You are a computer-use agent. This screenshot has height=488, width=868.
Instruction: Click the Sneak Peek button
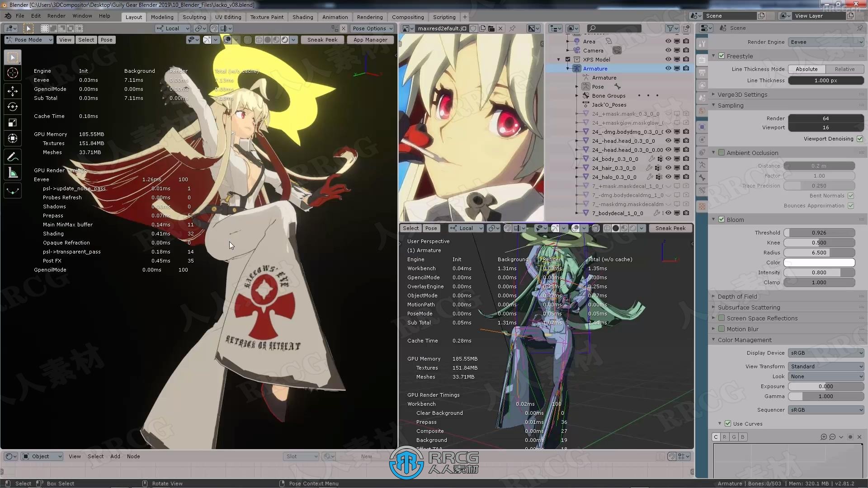click(x=322, y=39)
